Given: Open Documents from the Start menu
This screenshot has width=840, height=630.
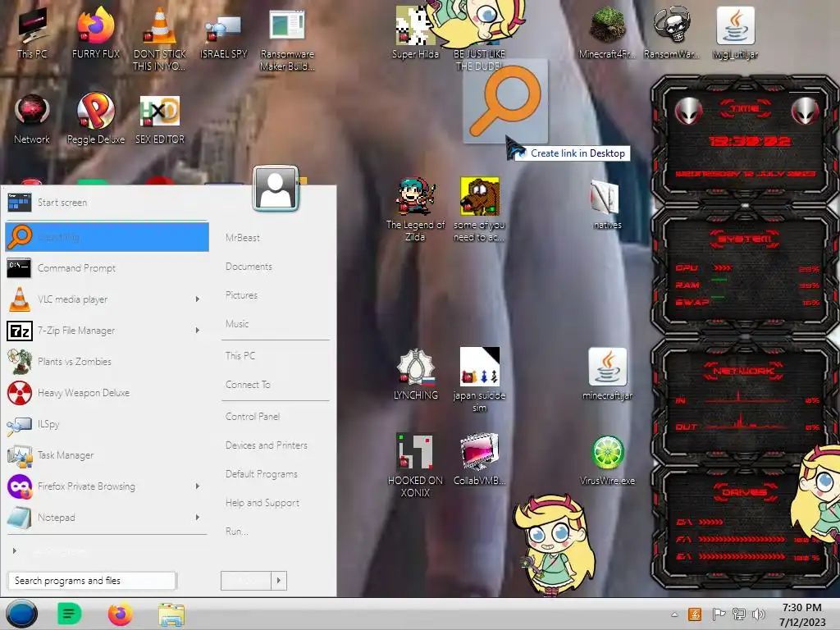Looking at the screenshot, I should 249,267.
